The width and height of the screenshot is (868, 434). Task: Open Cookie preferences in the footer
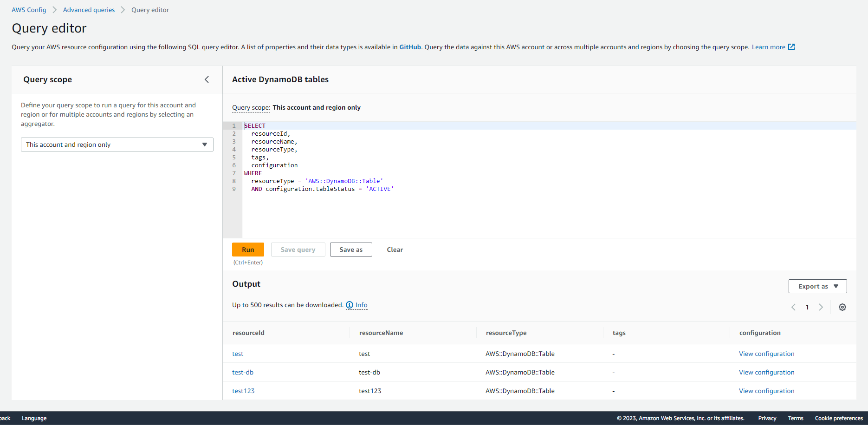tap(838, 418)
